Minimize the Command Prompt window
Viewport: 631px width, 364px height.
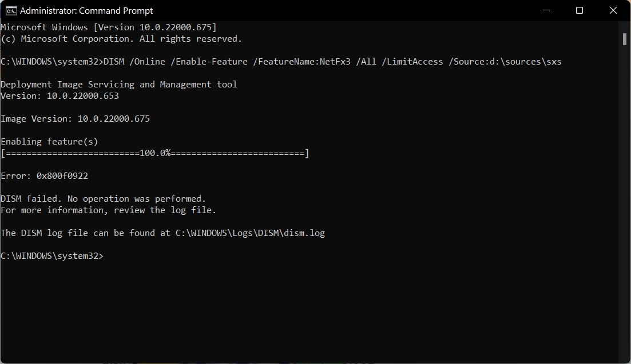(545, 10)
